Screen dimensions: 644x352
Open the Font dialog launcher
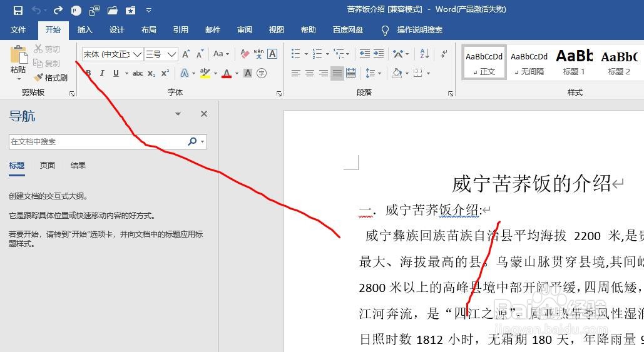click(279, 94)
